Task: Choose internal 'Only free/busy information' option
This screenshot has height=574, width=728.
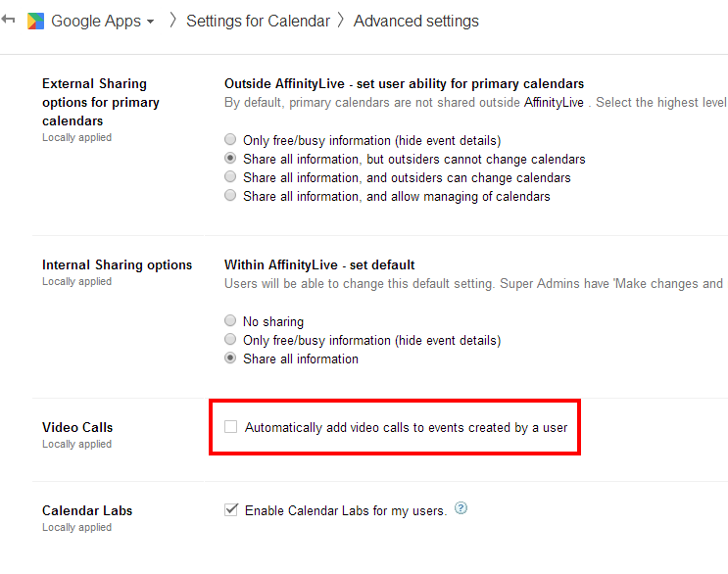Action: point(230,340)
